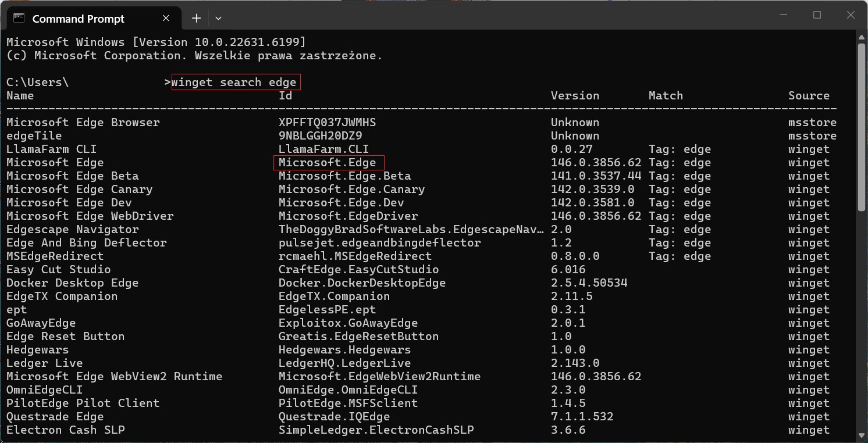The width and height of the screenshot is (868, 443).
Task: Click the 'Docker Desktop Edge' name
Action: click(x=72, y=283)
